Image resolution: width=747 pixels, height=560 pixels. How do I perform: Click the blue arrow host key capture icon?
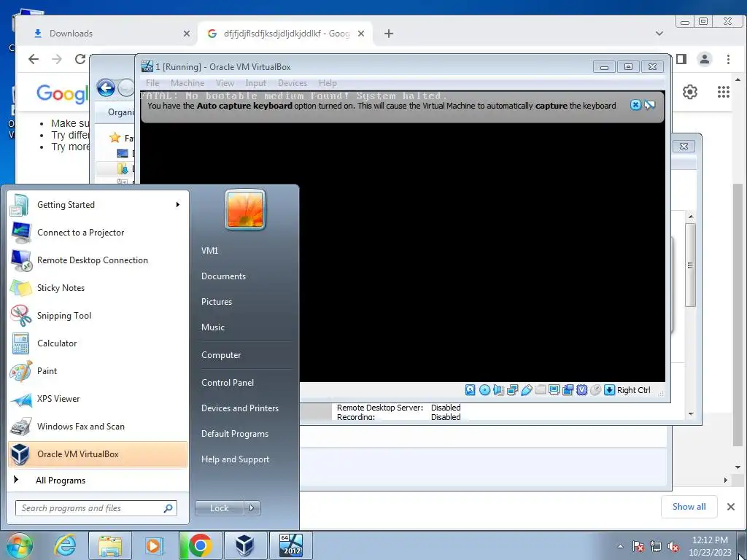click(609, 390)
